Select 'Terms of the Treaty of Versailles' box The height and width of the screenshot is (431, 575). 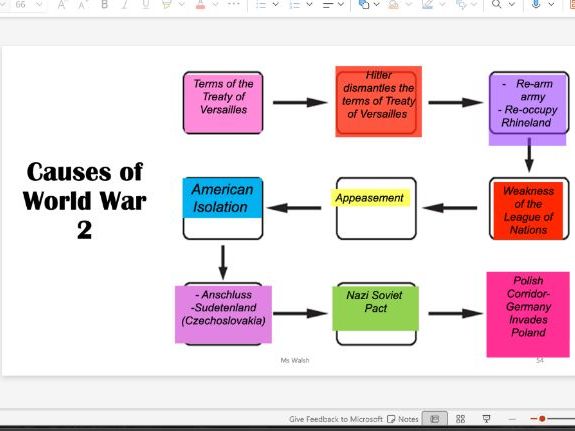click(x=223, y=103)
